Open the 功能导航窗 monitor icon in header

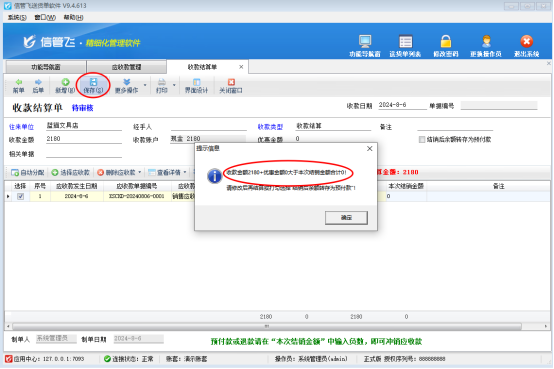point(365,41)
